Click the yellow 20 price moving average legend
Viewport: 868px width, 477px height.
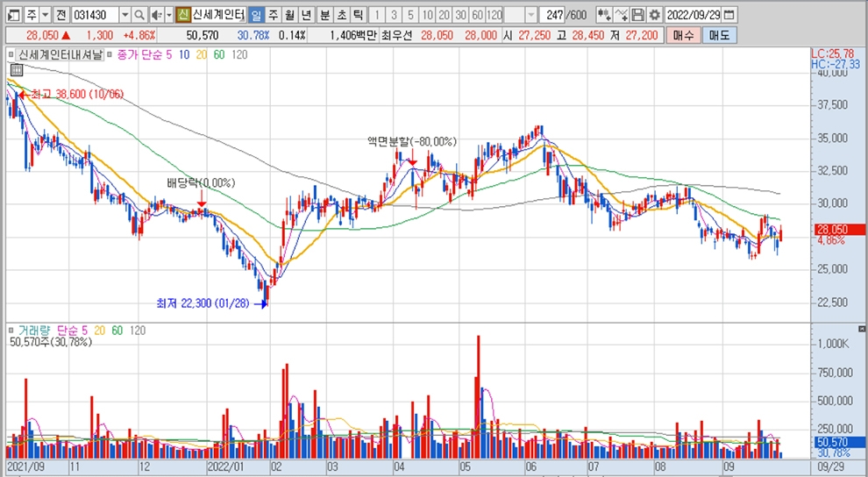point(202,54)
